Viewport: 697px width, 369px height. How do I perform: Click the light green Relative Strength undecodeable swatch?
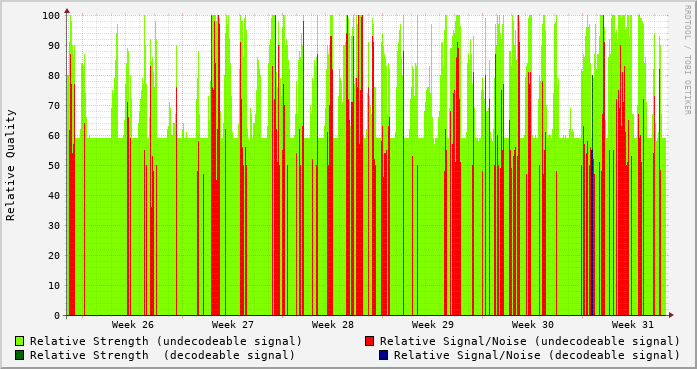(x=19, y=341)
